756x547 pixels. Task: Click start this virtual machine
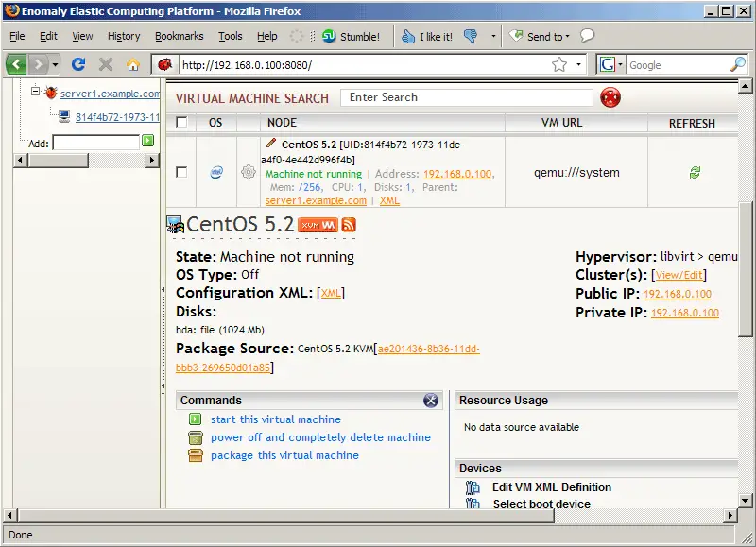click(276, 419)
